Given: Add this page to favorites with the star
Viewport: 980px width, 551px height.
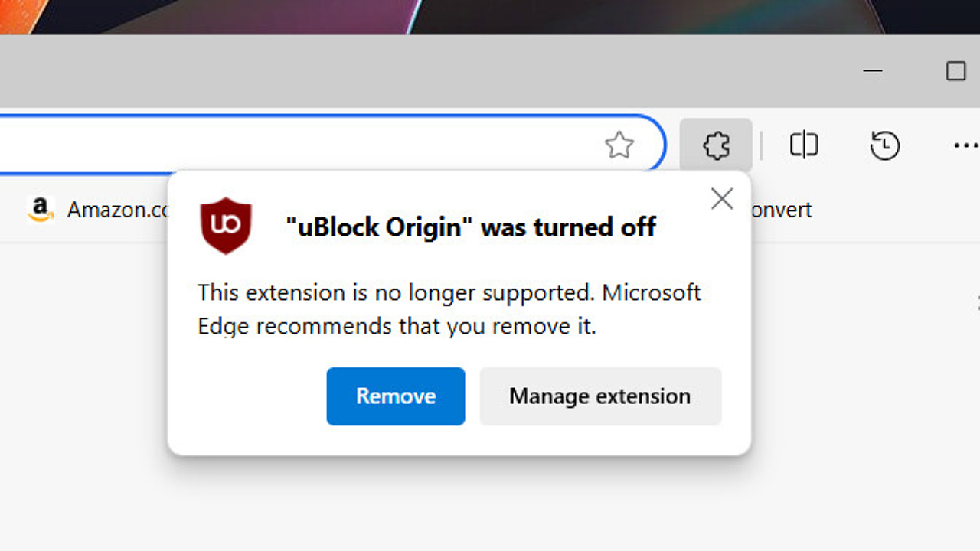Looking at the screenshot, I should [x=619, y=145].
